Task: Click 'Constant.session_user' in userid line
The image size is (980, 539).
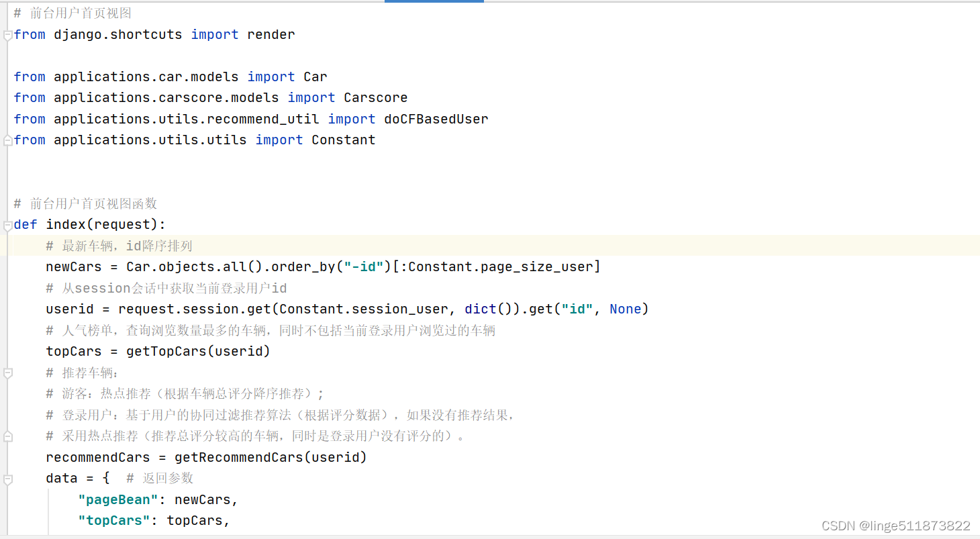Action: (x=364, y=309)
